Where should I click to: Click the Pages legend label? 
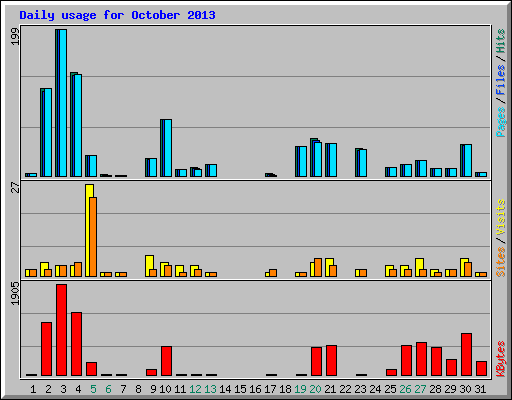501,122
